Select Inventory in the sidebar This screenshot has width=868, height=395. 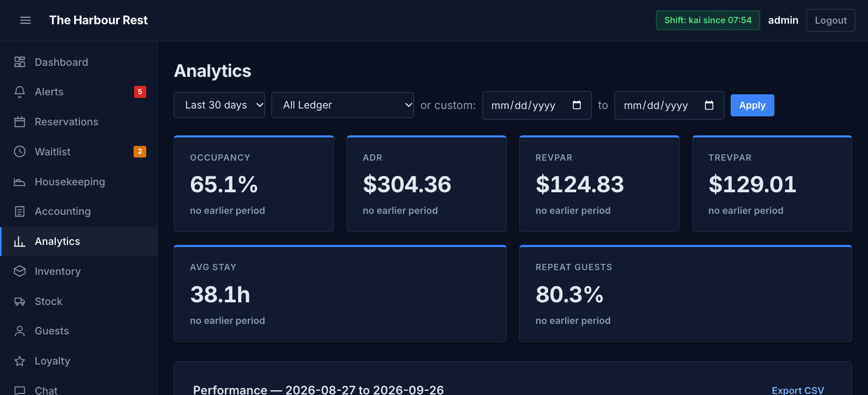pos(79,271)
